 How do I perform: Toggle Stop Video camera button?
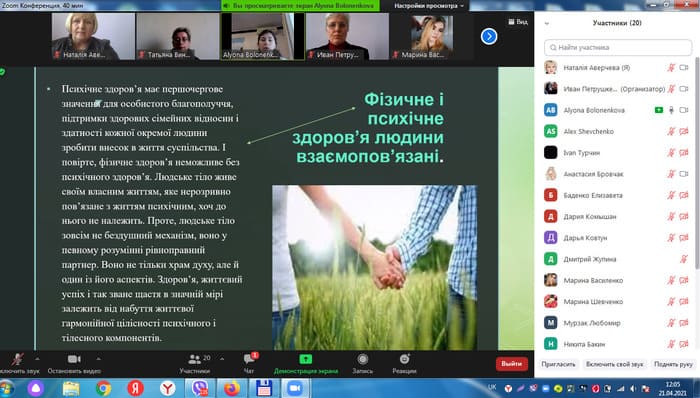74,359
